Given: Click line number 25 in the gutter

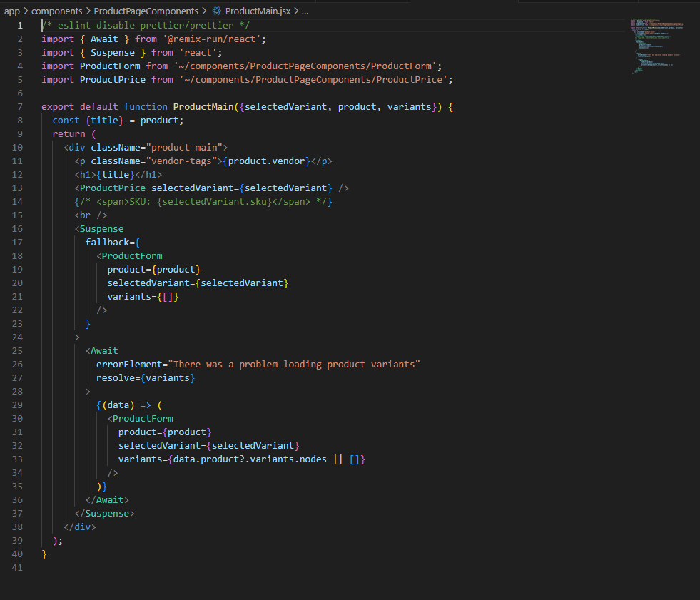Looking at the screenshot, I should click(x=17, y=350).
